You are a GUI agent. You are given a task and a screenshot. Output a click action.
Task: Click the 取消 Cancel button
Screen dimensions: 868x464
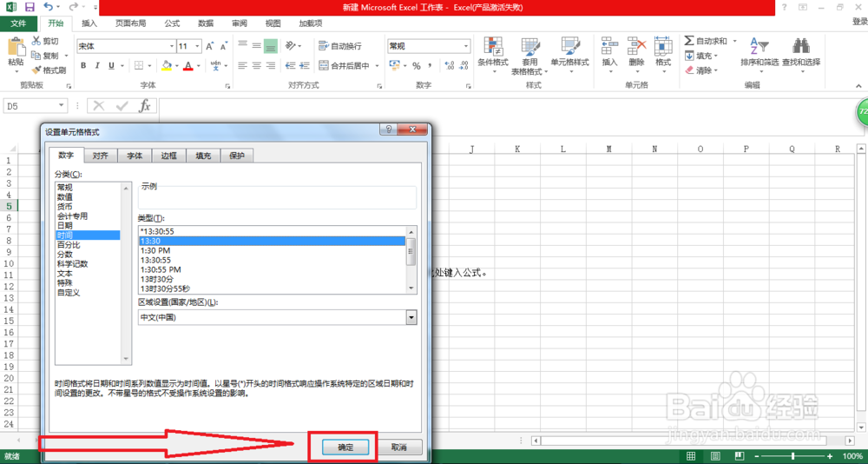pos(399,447)
